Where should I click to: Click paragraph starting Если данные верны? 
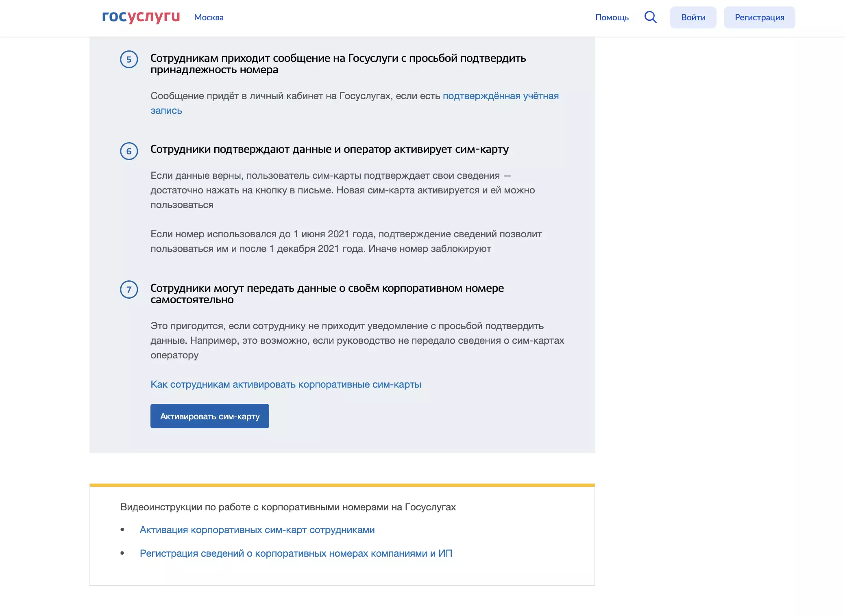[342, 190]
